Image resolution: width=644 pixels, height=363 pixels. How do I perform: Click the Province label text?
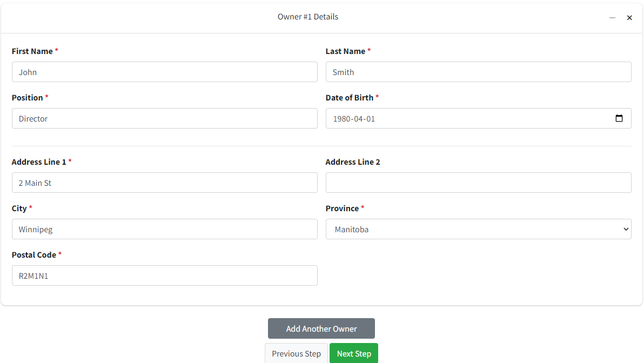coord(342,209)
